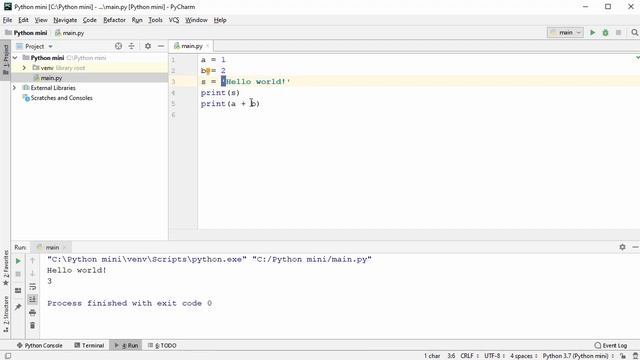Open the Code menu
The height and width of the screenshot is (360, 640).
(89, 20)
